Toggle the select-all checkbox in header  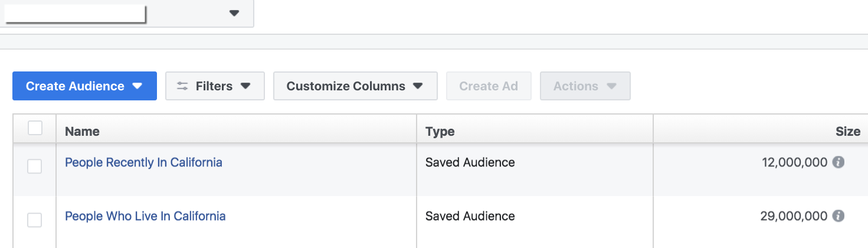pyautogui.click(x=35, y=128)
